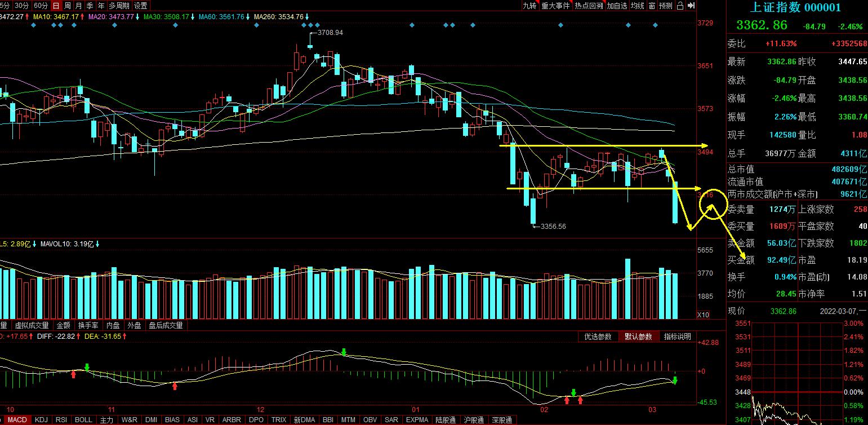868x425 pixels.
Task: Select the 年 yearly period tab
Action: (x=101, y=6)
